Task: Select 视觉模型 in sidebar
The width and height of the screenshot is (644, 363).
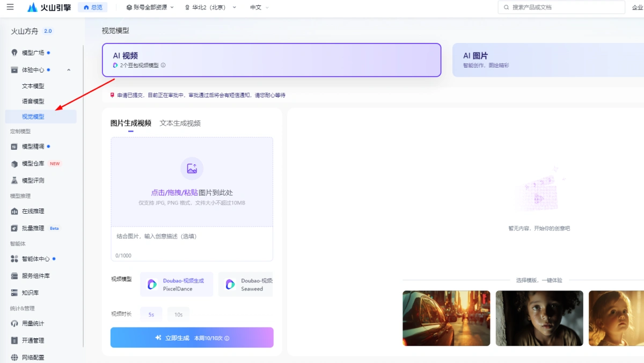Action: (x=41, y=117)
